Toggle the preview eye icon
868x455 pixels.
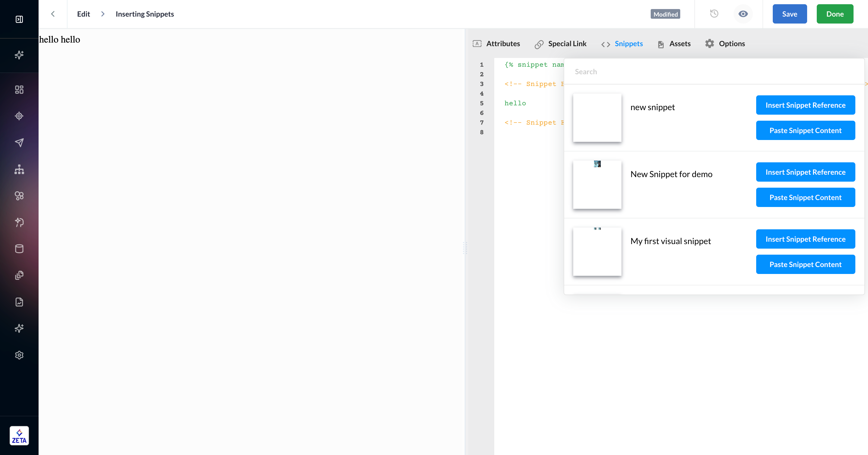(743, 14)
